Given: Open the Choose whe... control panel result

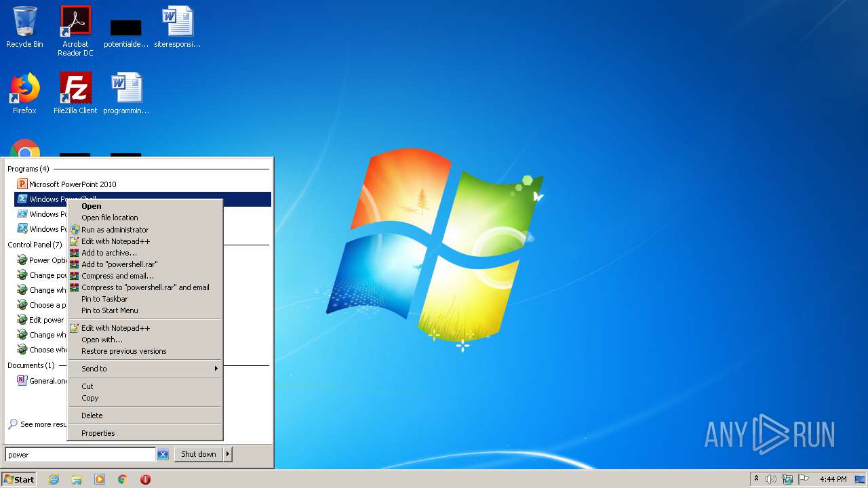Looking at the screenshot, I should click(x=41, y=350).
